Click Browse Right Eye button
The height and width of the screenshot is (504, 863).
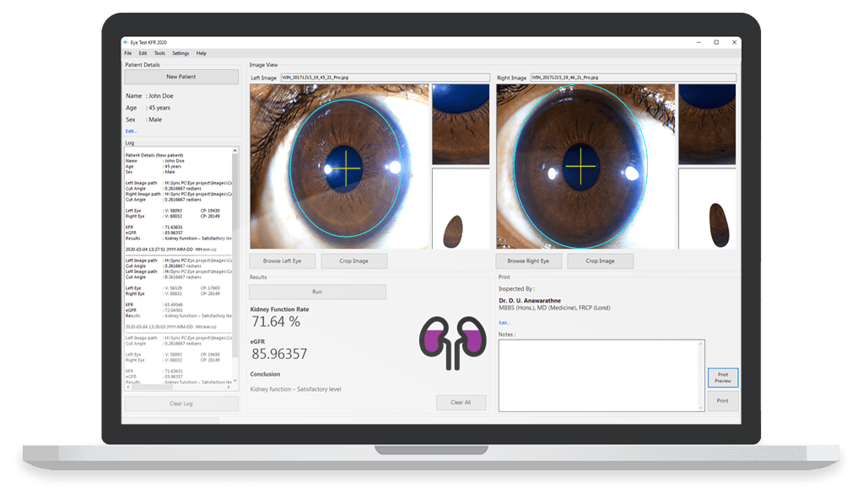[x=528, y=261]
